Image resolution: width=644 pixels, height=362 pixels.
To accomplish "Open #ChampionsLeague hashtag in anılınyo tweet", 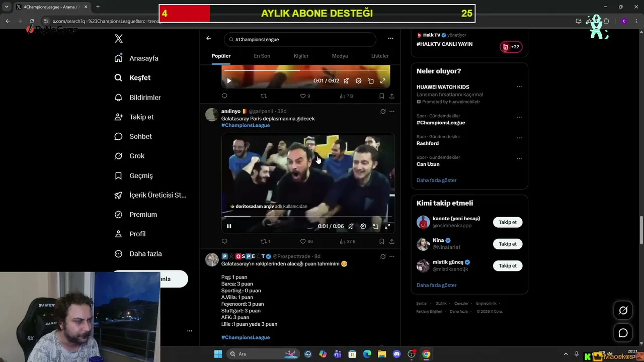I will [x=246, y=125].
